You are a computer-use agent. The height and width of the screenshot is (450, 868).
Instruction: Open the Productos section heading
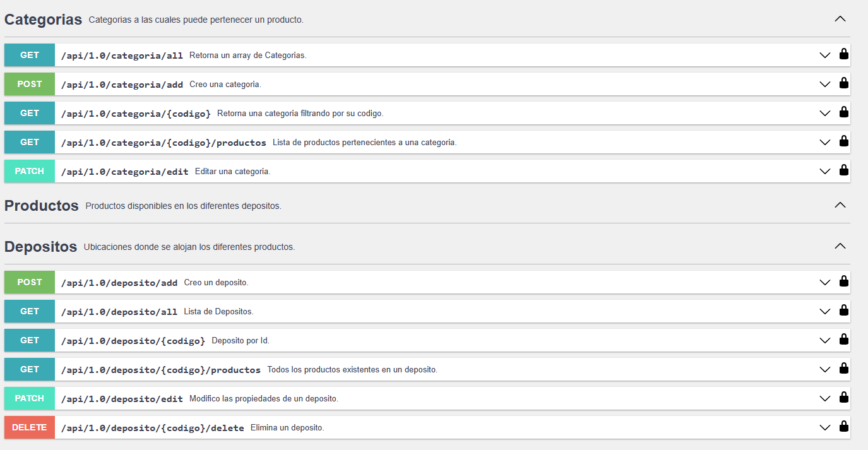pyautogui.click(x=42, y=206)
